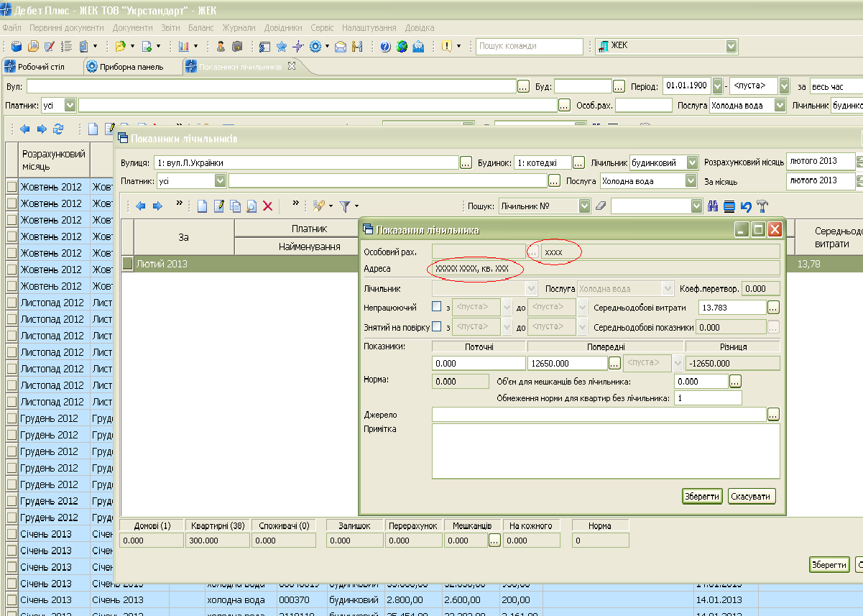863x616 pixels.
Task: Open the chart reports toolbar icon
Action: pos(183,46)
